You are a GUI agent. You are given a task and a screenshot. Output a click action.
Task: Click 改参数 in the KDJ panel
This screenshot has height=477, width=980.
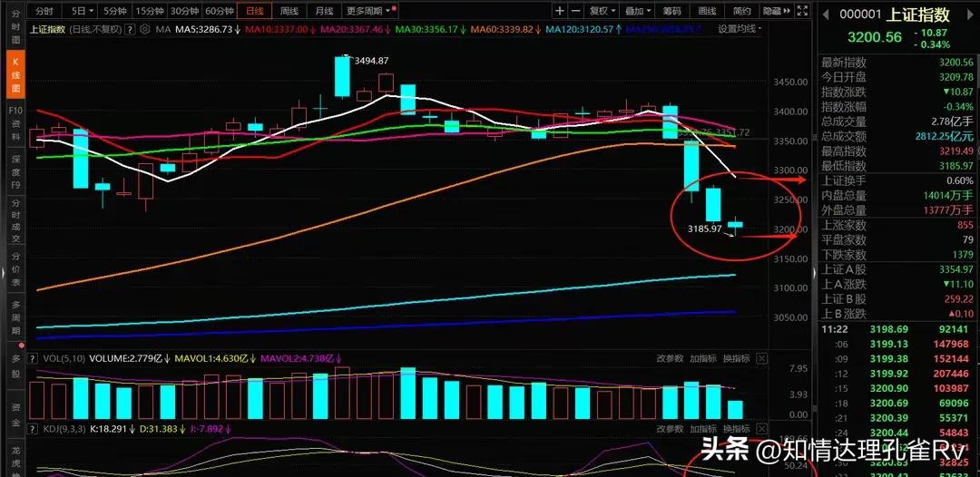tap(670, 429)
